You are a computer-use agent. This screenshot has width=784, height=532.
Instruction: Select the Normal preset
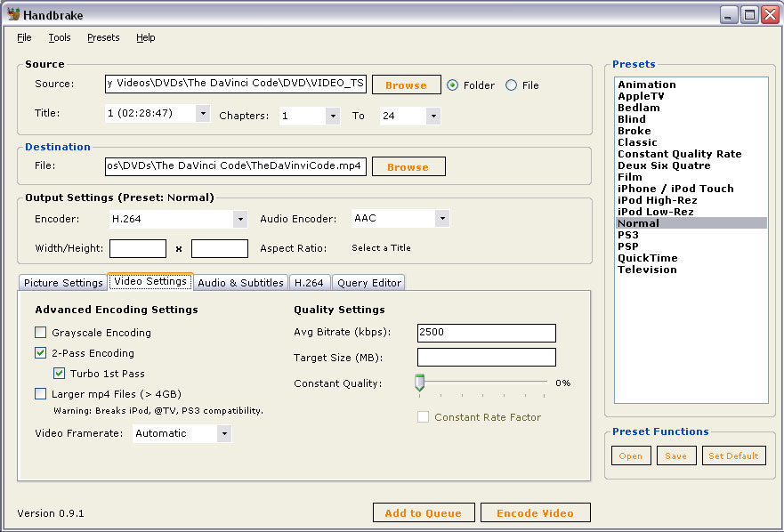coord(691,223)
